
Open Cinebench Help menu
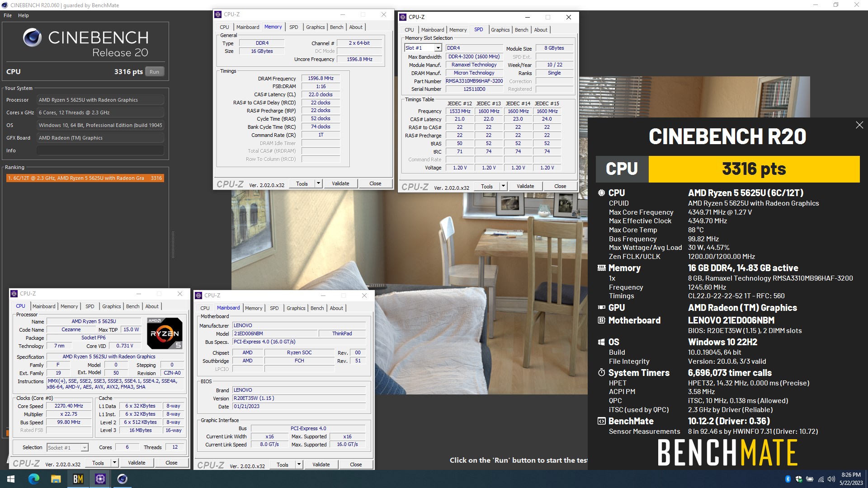pyautogui.click(x=24, y=15)
